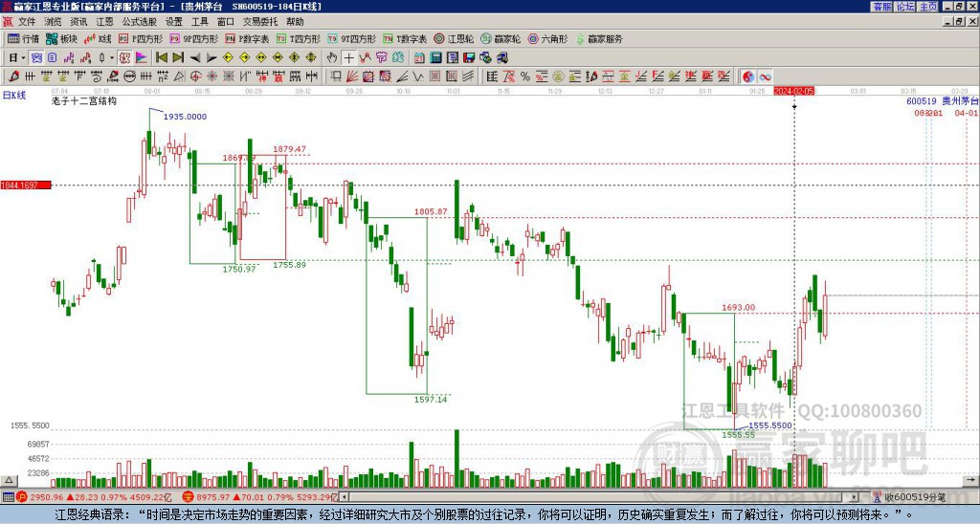
Task: Click the 1805.87 price label
Action: (x=431, y=211)
